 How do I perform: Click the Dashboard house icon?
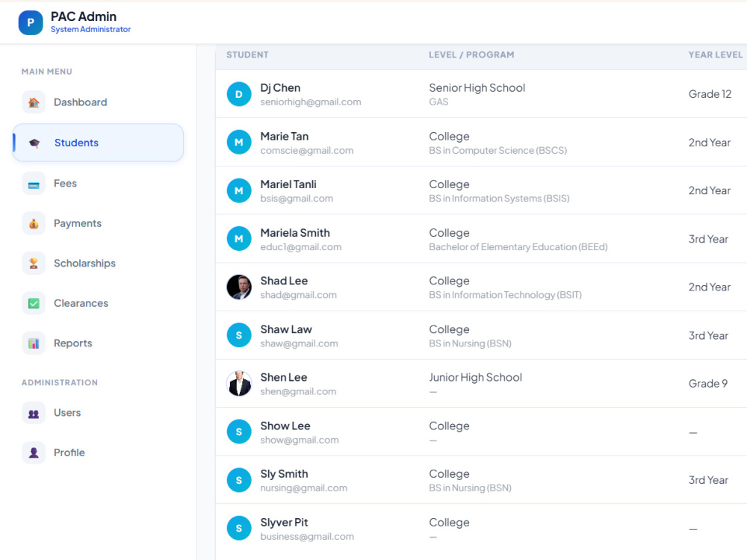[x=34, y=102]
